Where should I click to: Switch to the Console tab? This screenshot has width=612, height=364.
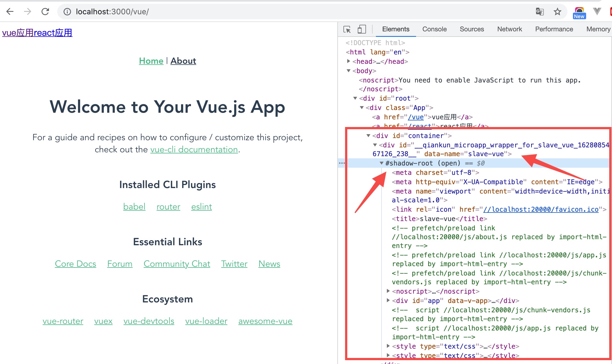tap(434, 29)
